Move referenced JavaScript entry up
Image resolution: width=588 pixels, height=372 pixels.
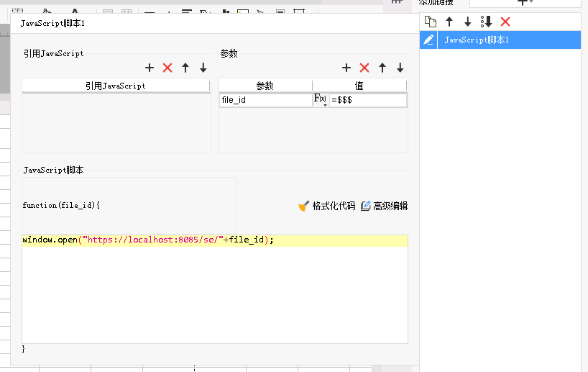[185, 68]
